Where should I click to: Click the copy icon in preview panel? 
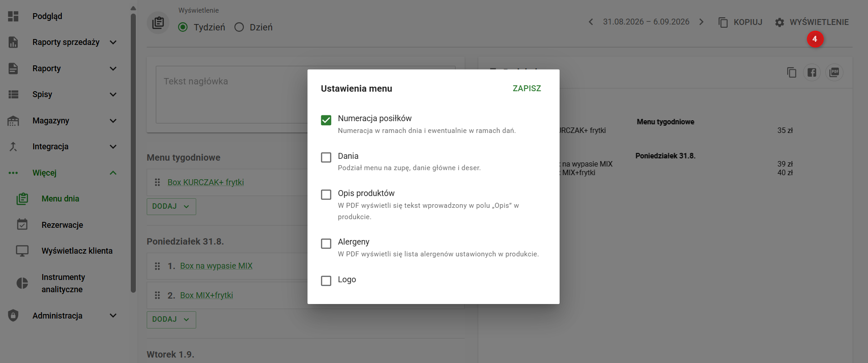pos(792,72)
